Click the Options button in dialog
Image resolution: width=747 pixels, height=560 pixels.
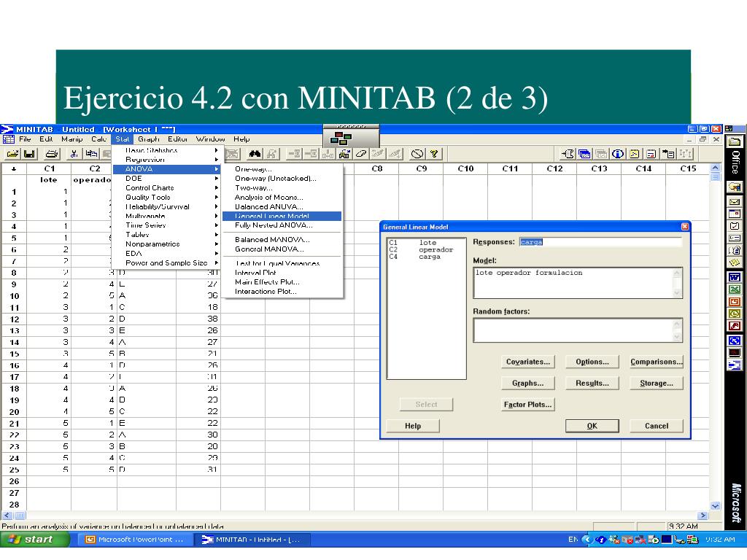[592, 362]
